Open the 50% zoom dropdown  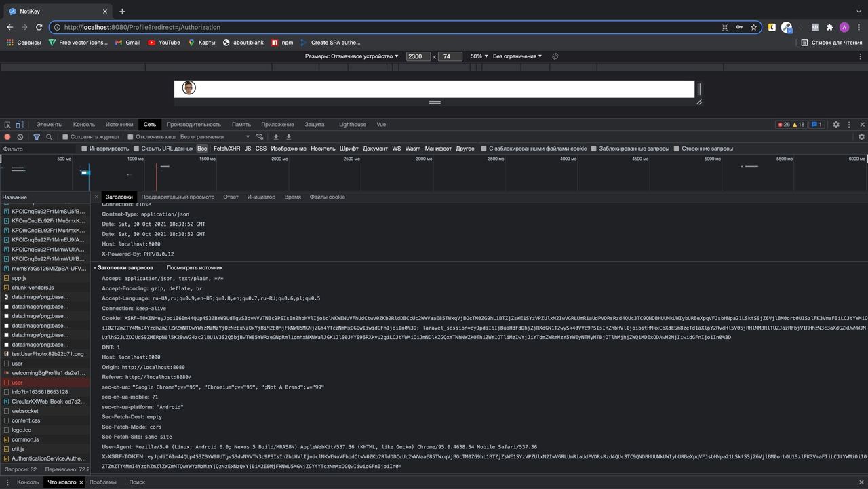click(479, 56)
